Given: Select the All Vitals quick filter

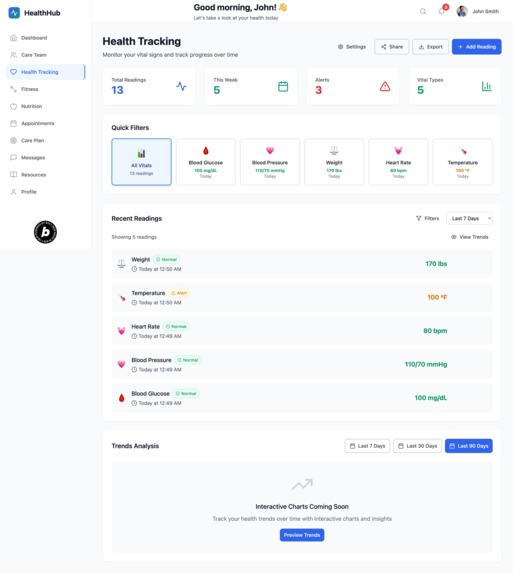Looking at the screenshot, I should pyautogui.click(x=141, y=162).
